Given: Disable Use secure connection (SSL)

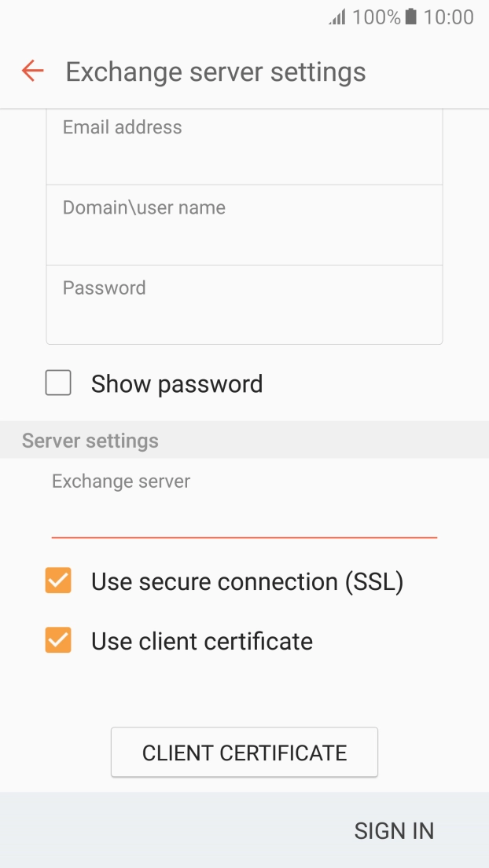Looking at the screenshot, I should pyautogui.click(x=57, y=581).
